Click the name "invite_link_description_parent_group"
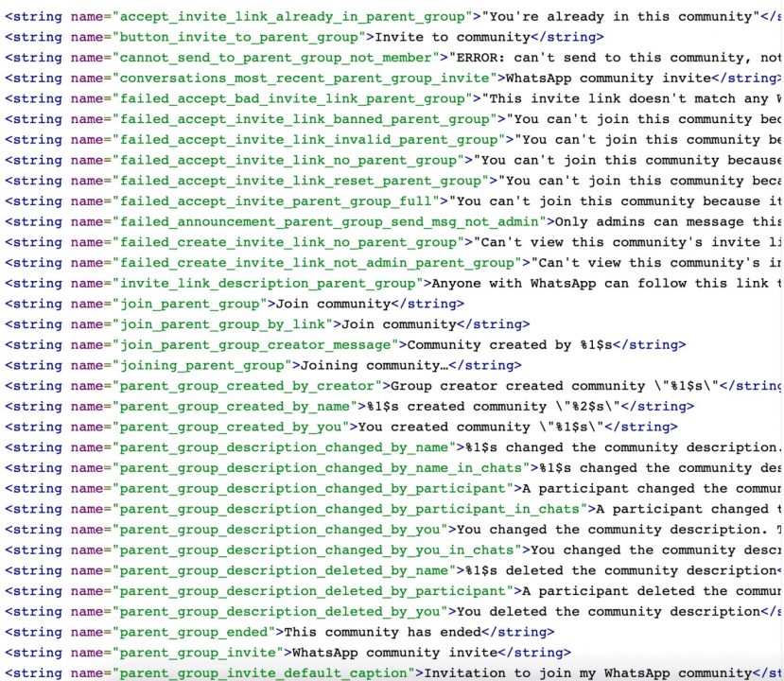The height and width of the screenshot is (681, 784). pos(268,284)
